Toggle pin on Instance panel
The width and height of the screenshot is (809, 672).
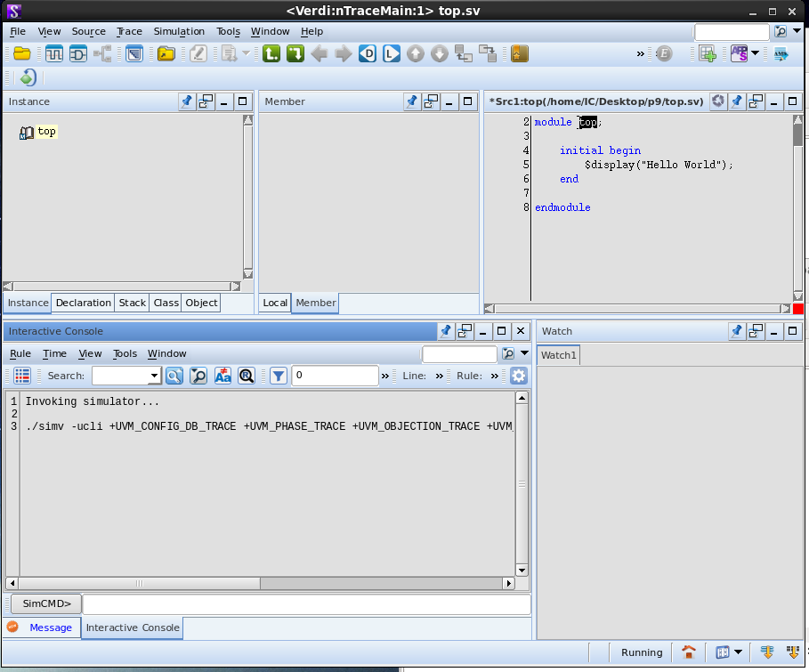pyautogui.click(x=187, y=101)
